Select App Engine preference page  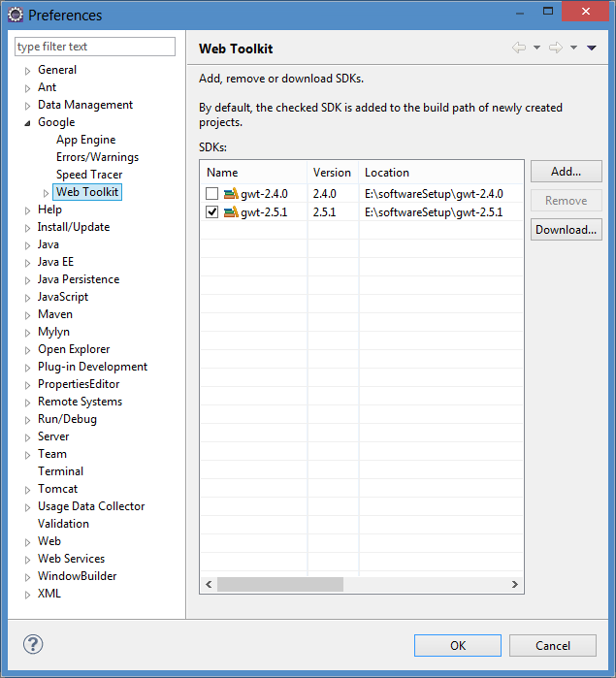tap(85, 140)
